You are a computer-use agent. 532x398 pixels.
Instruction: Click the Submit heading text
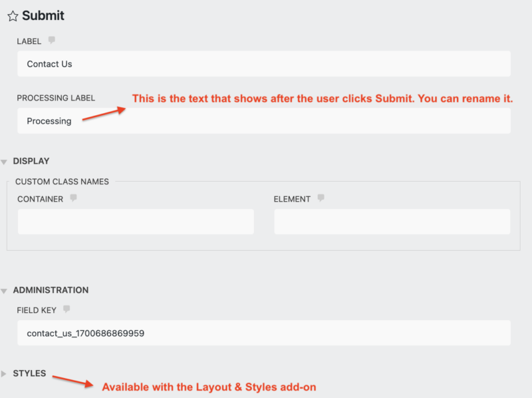45,15
